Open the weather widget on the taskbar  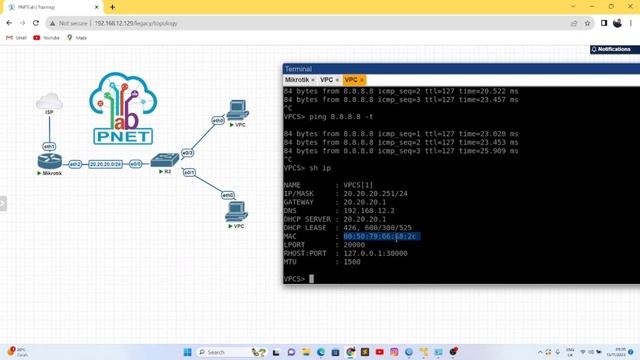(17, 352)
